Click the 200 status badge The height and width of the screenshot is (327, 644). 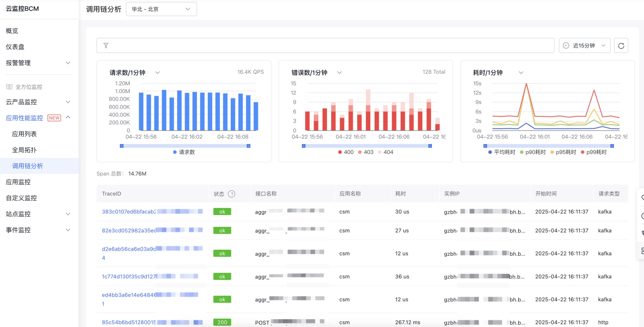point(222,322)
